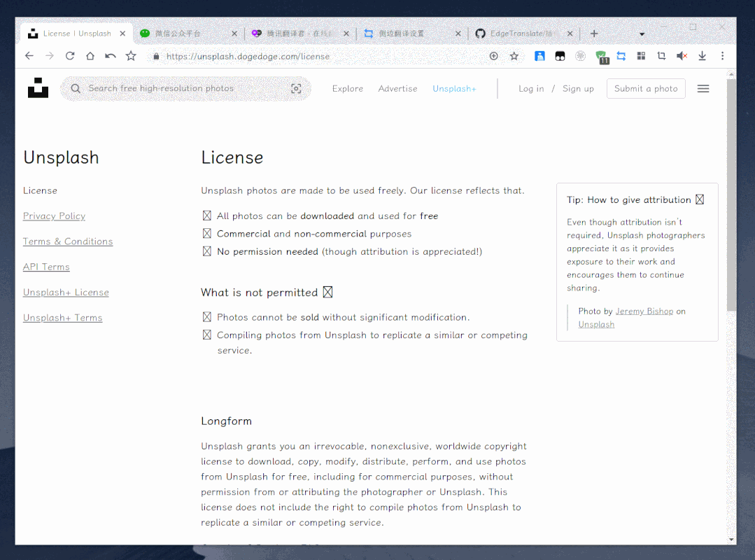Open the API Terms link

[46, 267]
